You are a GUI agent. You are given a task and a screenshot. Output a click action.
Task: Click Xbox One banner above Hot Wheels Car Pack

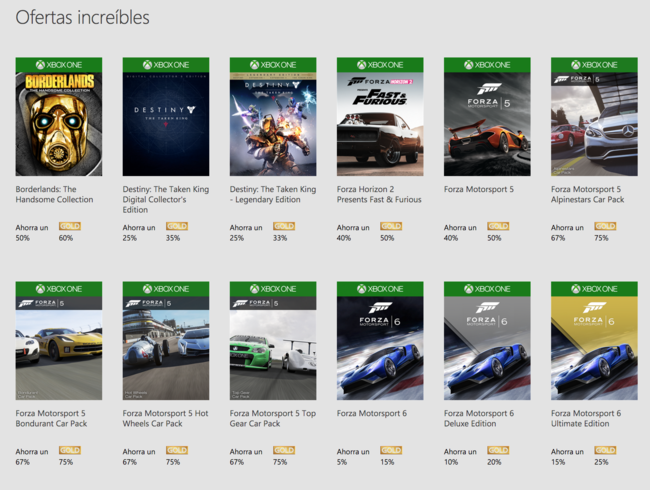tap(166, 289)
